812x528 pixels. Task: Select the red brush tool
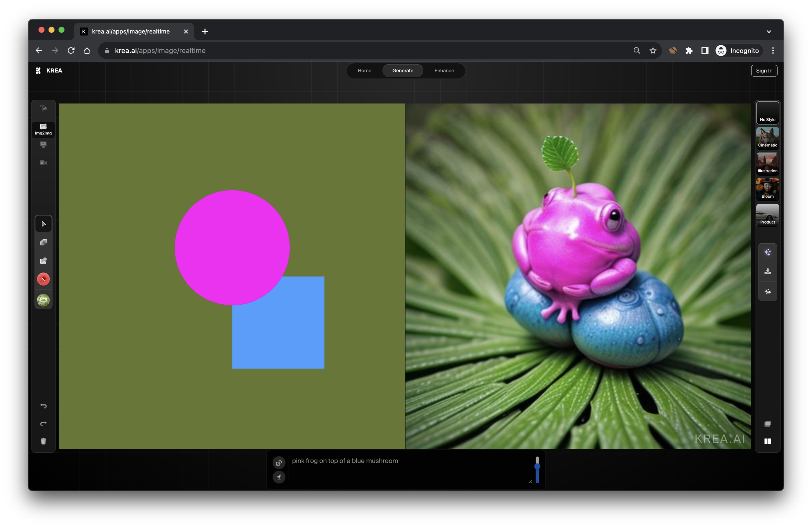[43, 279]
